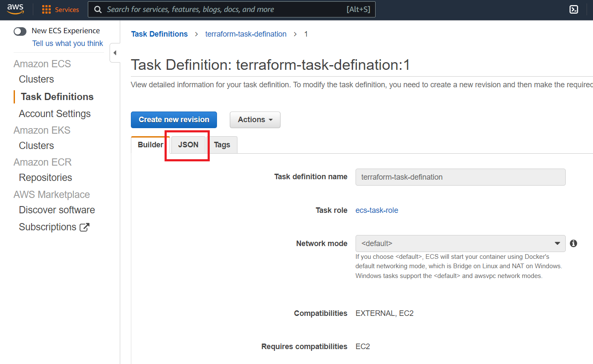Open Account Settings in sidebar
This screenshot has height=364, width=593.
55,114
